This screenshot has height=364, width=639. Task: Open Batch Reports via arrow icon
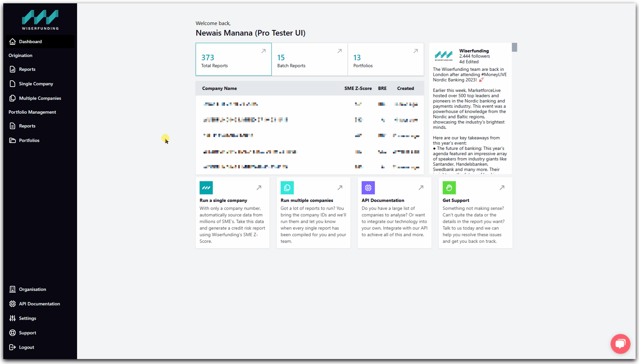[340, 51]
